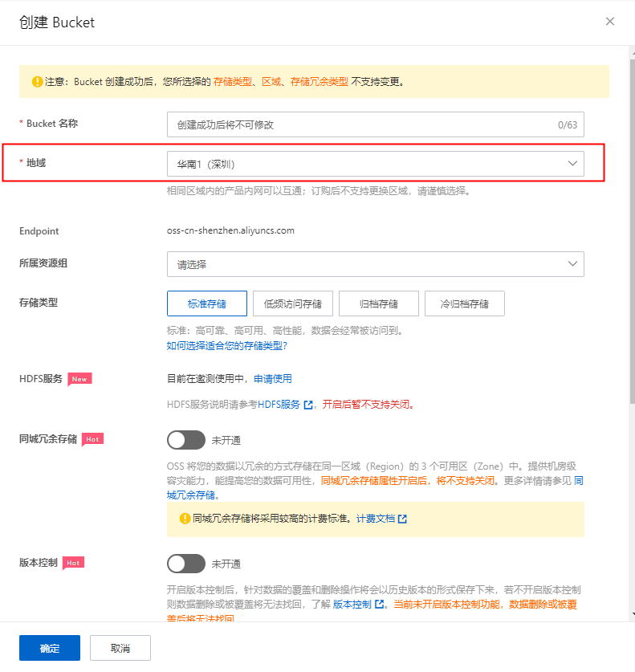Click Hot badge beside 同城冗余存储
635x672 pixels.
click(92, 439)
